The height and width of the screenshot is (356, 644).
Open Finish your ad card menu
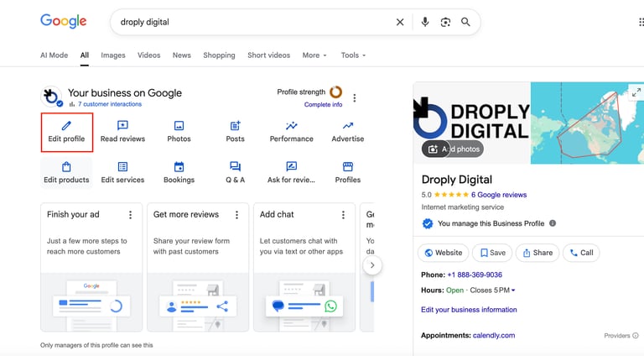click(130, 215)
